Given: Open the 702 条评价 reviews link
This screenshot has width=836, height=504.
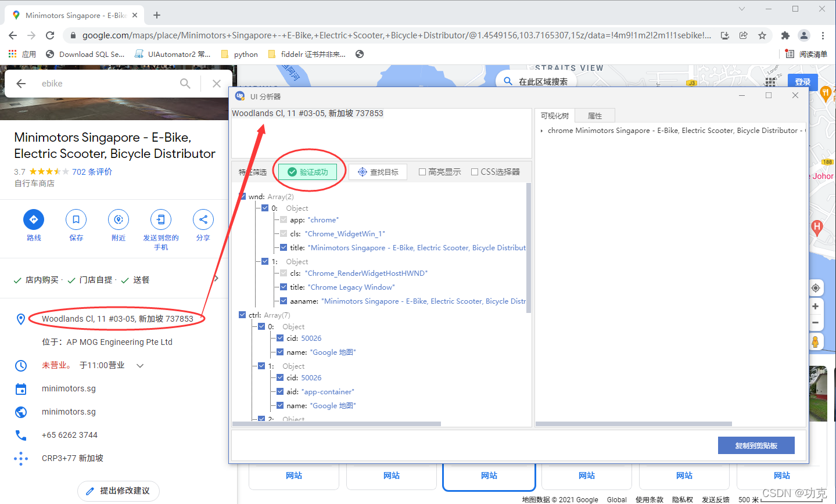Looking at the screenshot, I should pyautogui.click(x=92, y=171).
